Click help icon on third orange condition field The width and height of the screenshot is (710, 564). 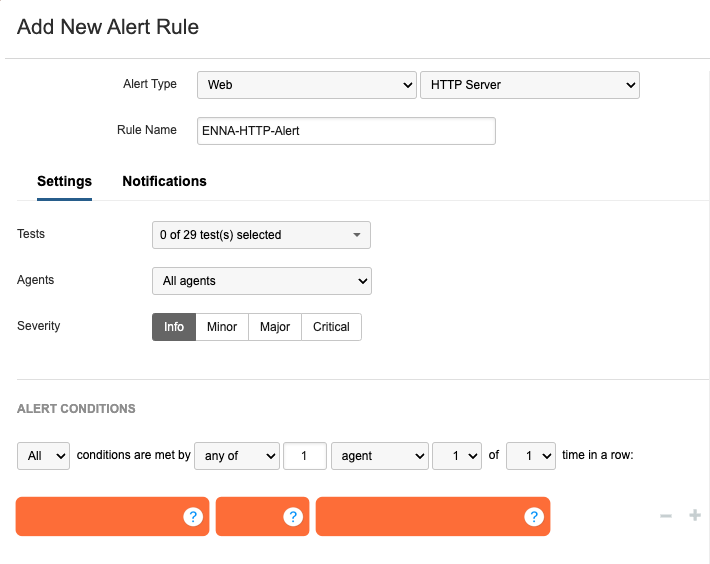click(533, 517)
